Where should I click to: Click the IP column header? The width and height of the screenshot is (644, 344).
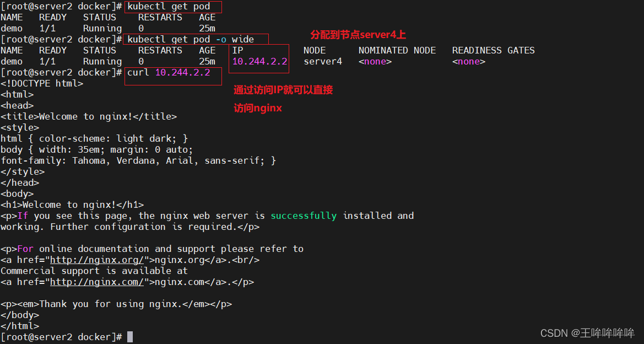pos(238,50)
